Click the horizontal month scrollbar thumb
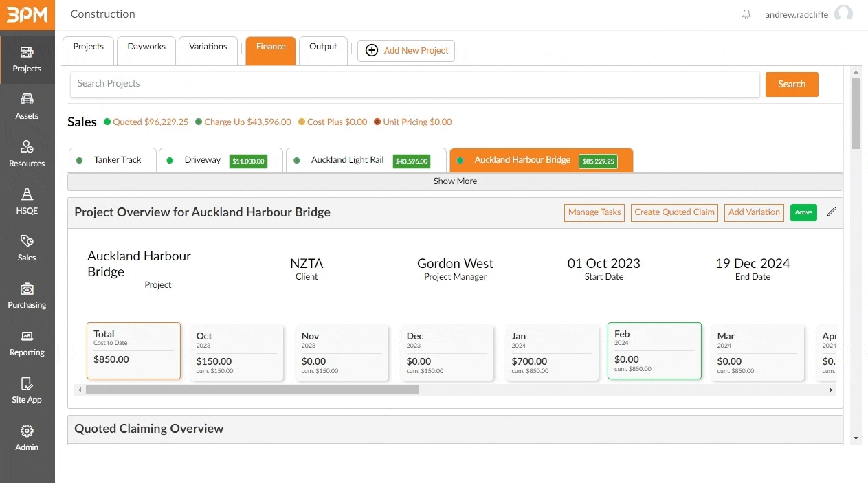This screenshot has height=483, width=868. [x=252, y=390]
